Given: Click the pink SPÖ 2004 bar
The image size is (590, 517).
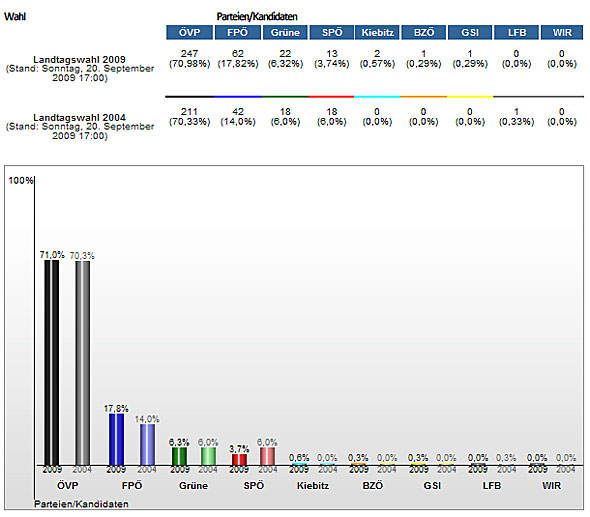Looking at the screenshot, I should click(267, 456).
